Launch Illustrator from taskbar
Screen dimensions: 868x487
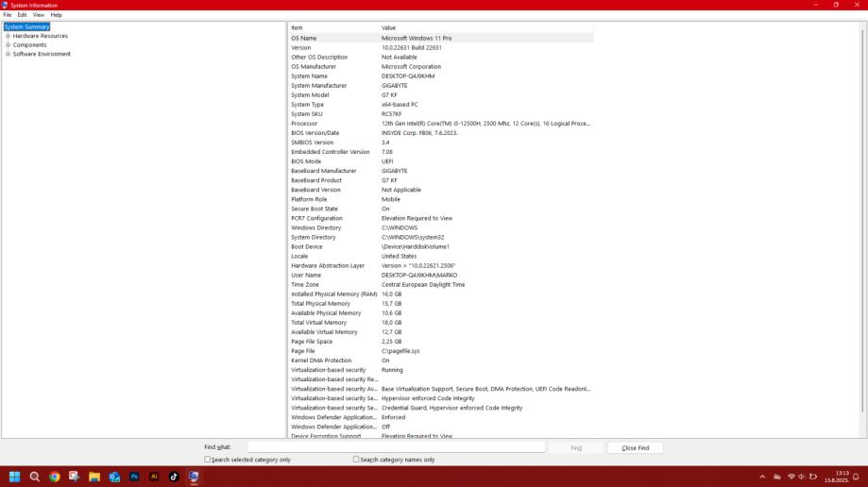(154, 477)
